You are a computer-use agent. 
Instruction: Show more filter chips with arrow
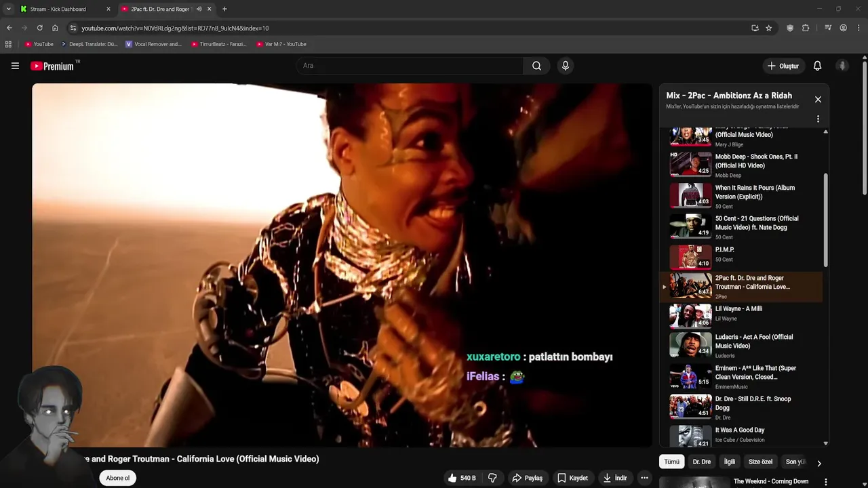pyautogui.click(x=818, y=464)
